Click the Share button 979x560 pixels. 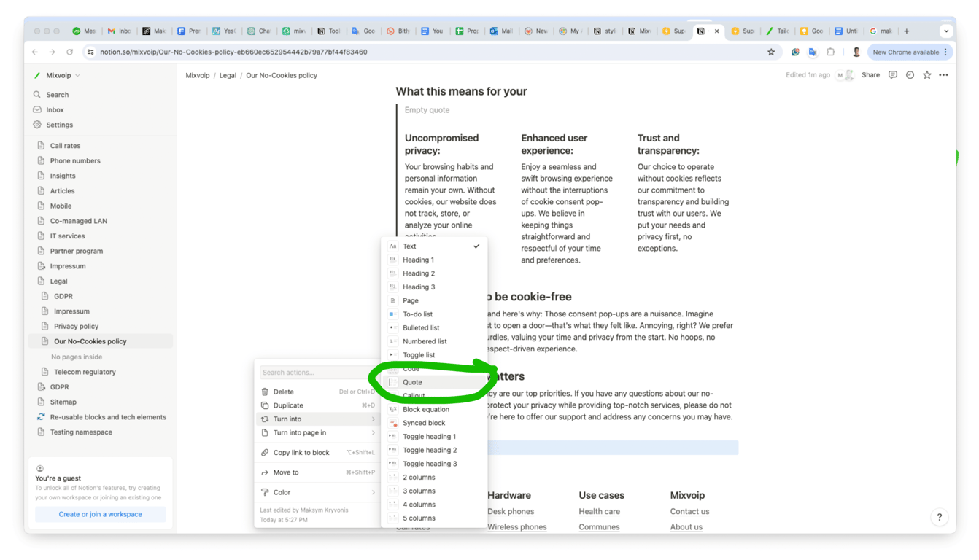point(870,75)
